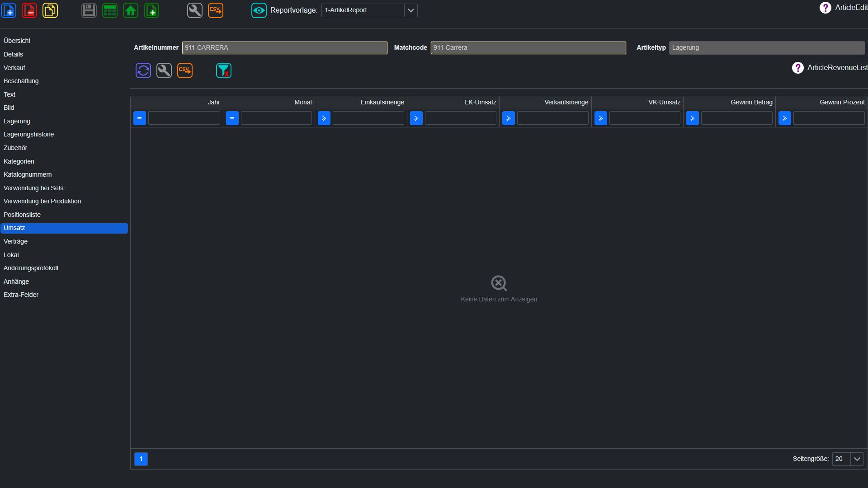868x488 pixels.
Task: Open top toolbar wrench settings
Action: tap(195, 10)
